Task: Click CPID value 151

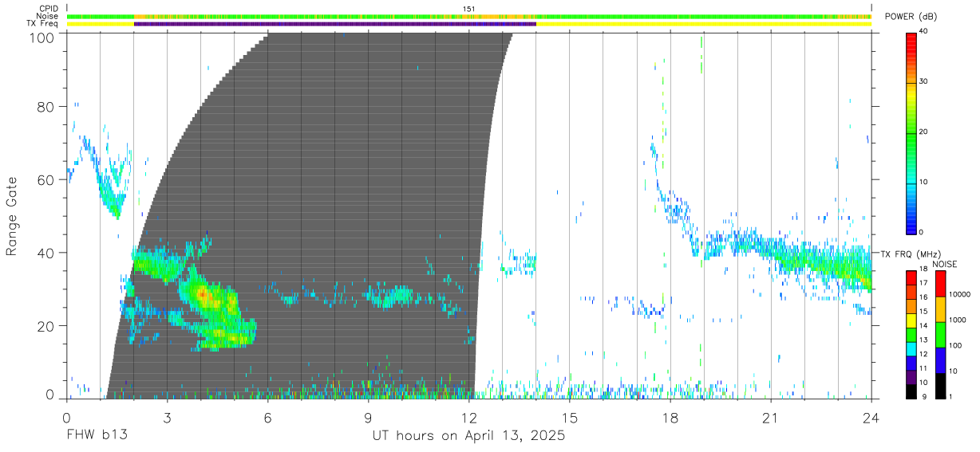Action: pos(468,9)
